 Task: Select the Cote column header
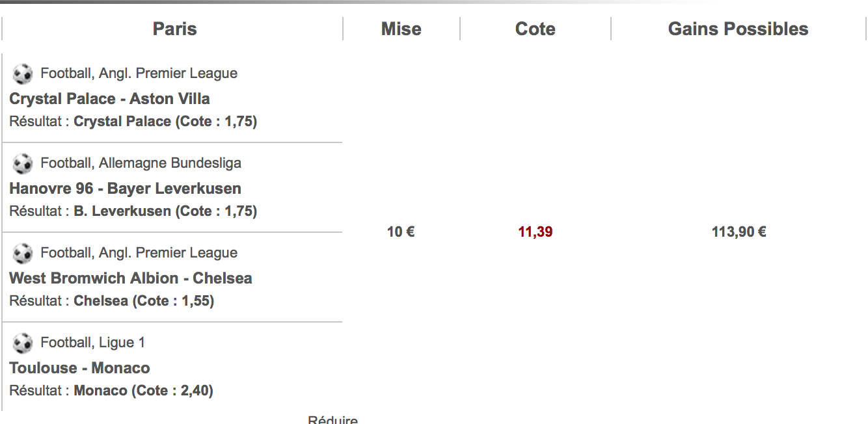[535, 29]
